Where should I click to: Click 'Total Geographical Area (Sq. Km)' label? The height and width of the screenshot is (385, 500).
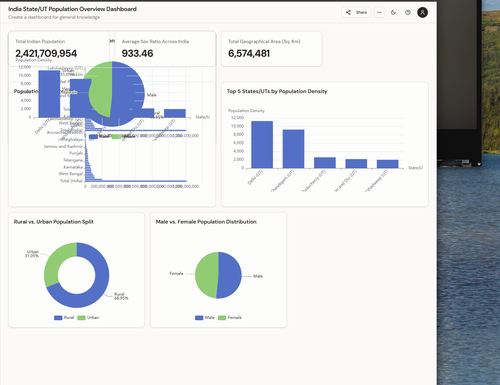coord(264,41)
